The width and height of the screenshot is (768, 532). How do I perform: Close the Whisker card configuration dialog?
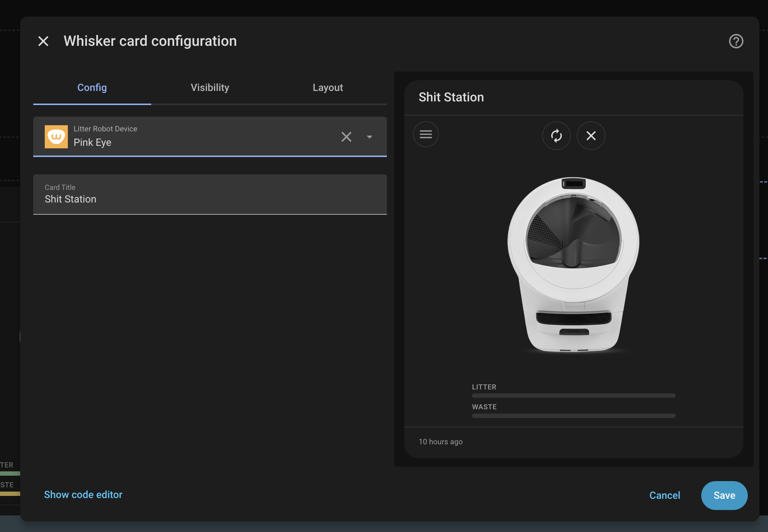tap(43, 41)
